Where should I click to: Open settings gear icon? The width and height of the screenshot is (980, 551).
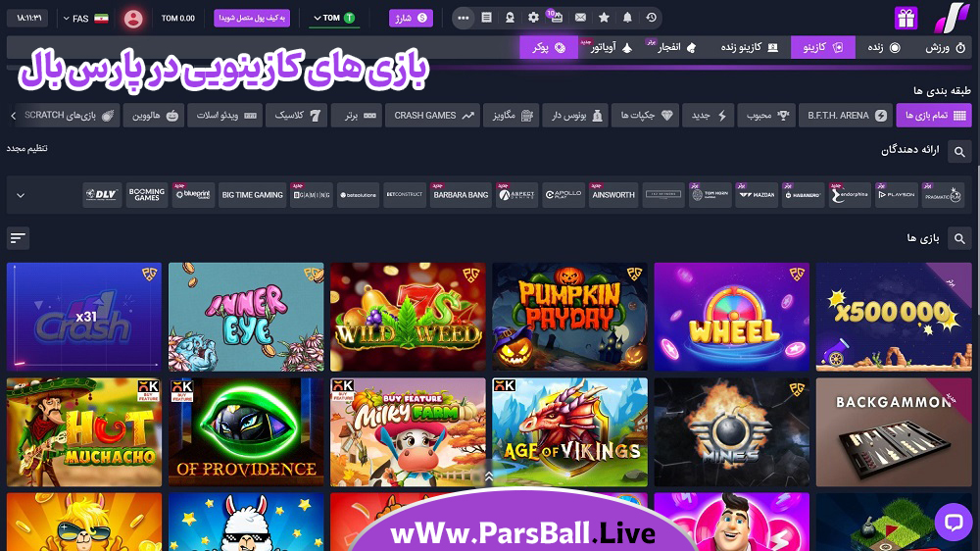pos(533,18)
